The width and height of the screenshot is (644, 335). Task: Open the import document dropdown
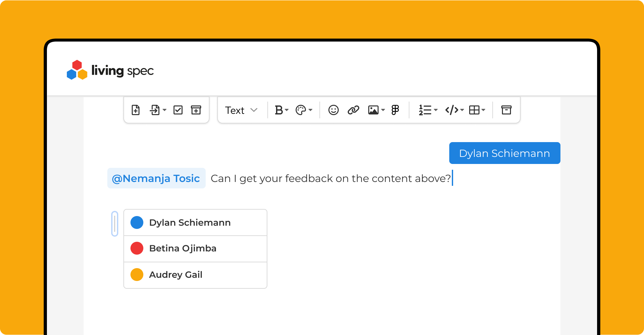158,110
